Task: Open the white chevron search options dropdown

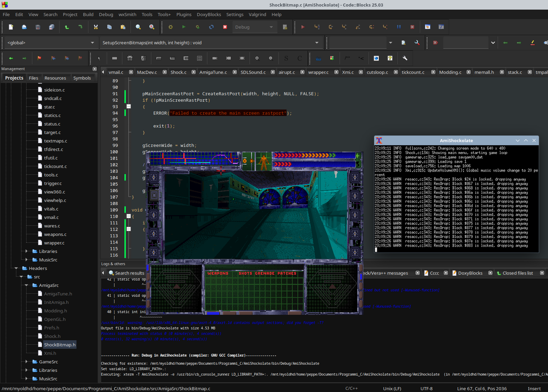Action: pyautogui.click(x=493, y=43)
